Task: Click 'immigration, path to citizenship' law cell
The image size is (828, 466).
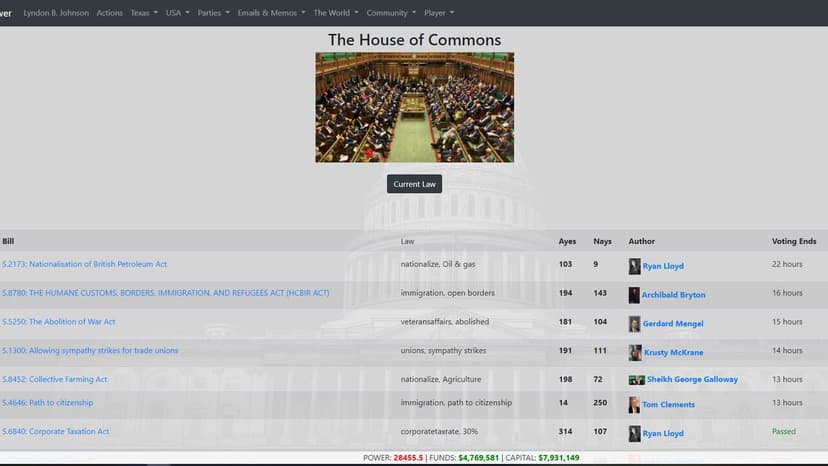Action: tap(456, 403)
